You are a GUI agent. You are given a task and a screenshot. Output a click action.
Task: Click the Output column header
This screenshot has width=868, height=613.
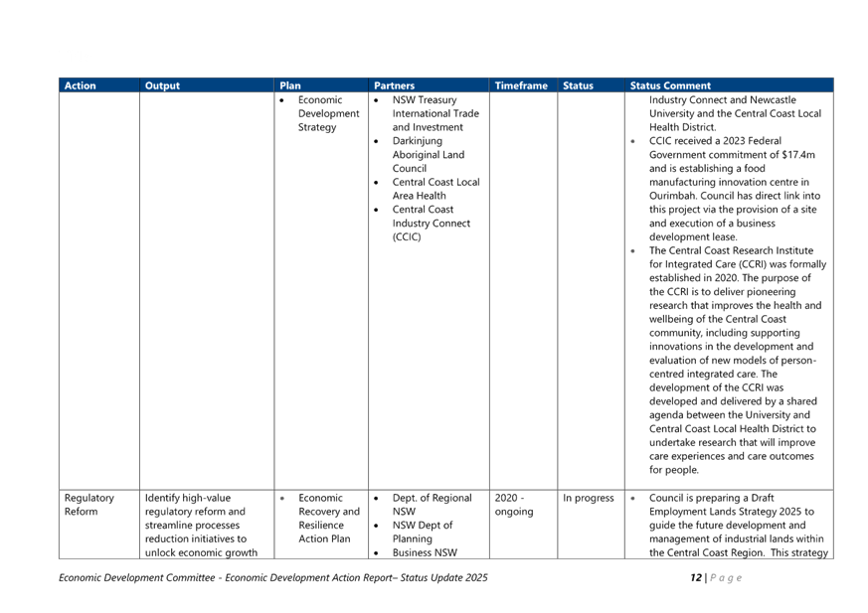point(207,85)
